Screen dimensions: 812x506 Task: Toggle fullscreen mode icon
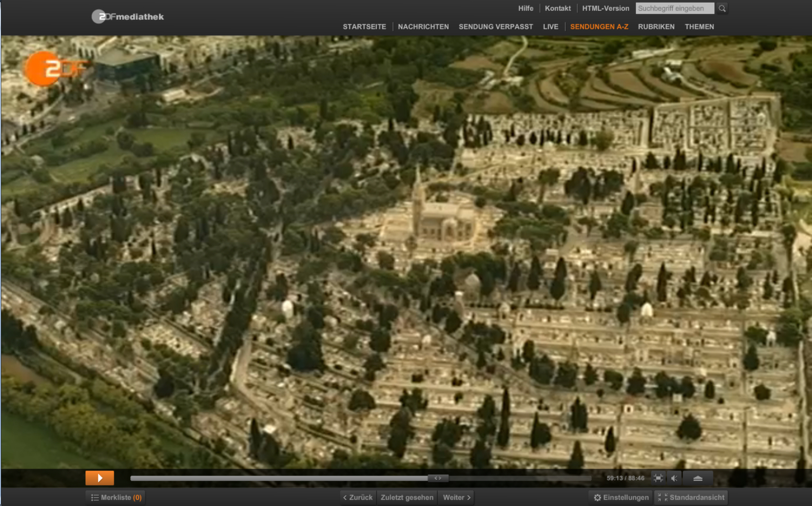(658, 478)
